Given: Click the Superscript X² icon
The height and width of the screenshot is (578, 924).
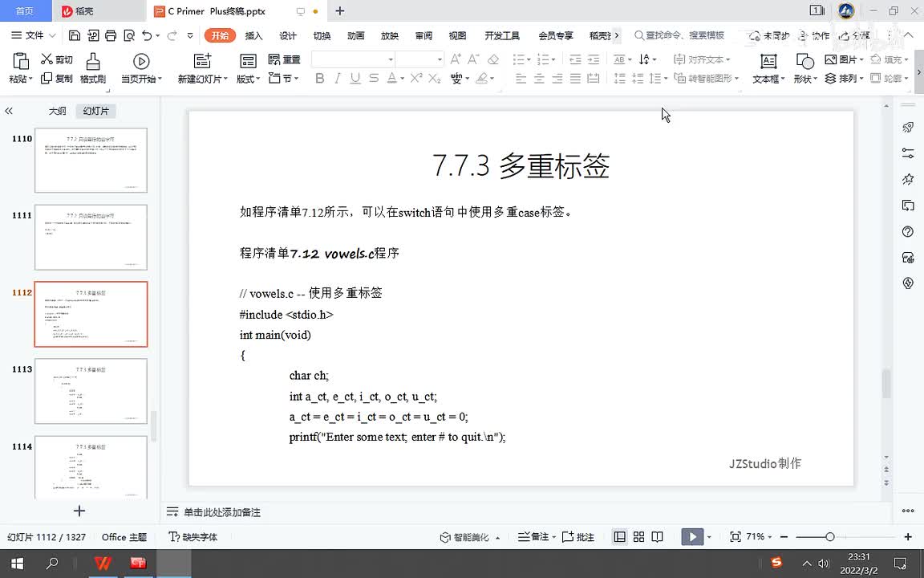Looking at the screenshot, I should [x=416, y=78].
